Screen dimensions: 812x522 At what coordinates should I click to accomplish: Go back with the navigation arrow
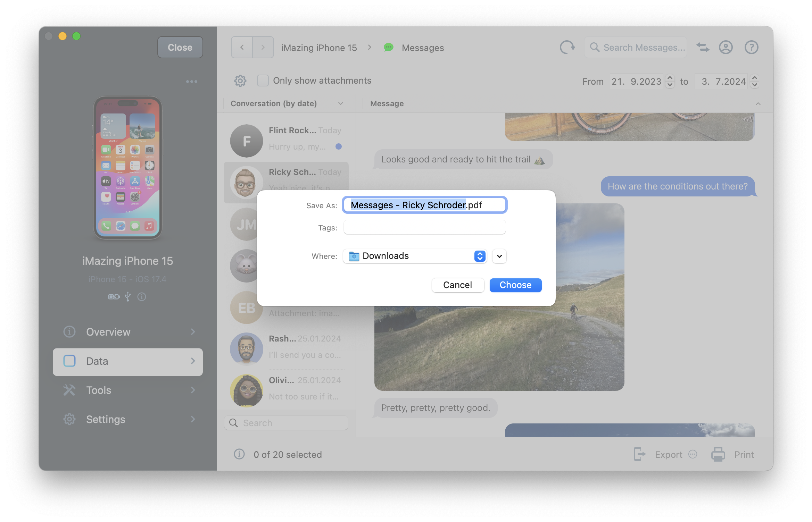click(242, 47)
